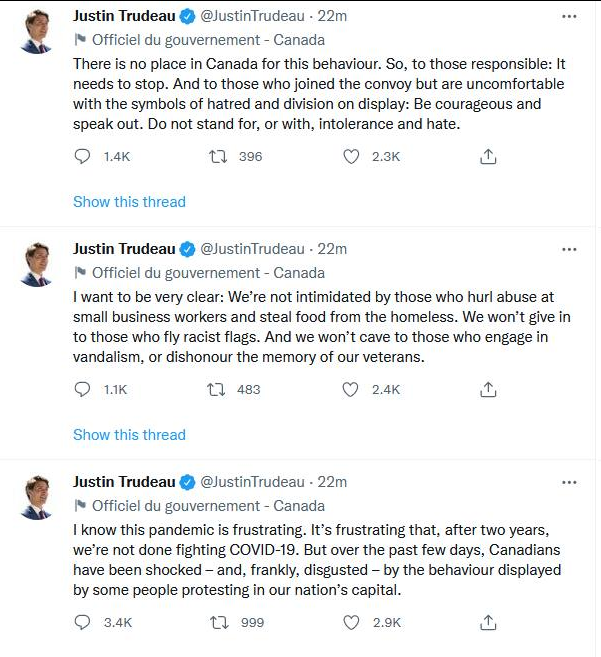Retweet the tweet with 483 retweets
601x657 pixels.
pyautogui.click(x=216, y=390)
